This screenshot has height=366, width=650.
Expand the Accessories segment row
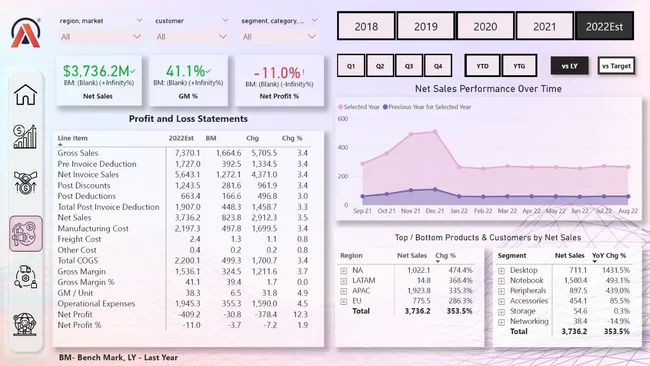(501, 301)
